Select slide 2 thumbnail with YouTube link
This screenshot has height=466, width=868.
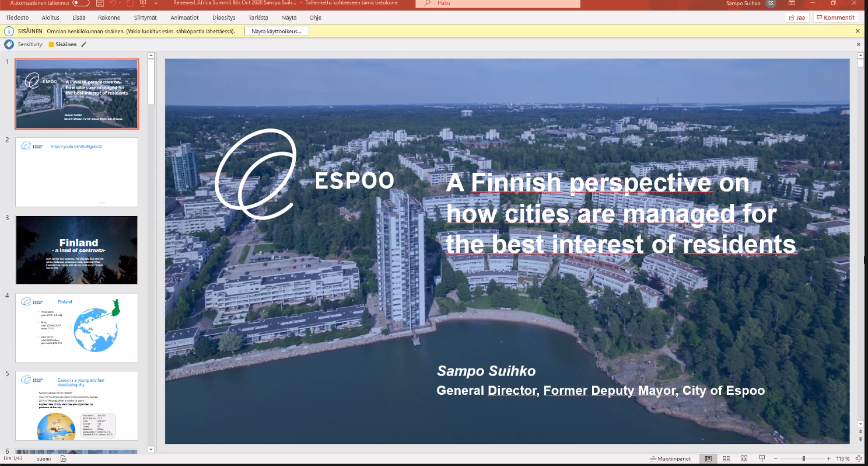coord(77,172)
